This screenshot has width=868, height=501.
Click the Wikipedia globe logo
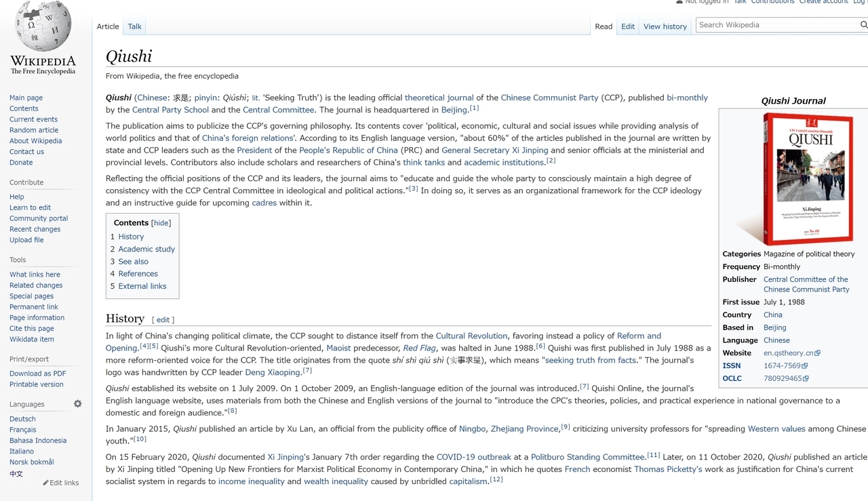click(x=43, y=26)
